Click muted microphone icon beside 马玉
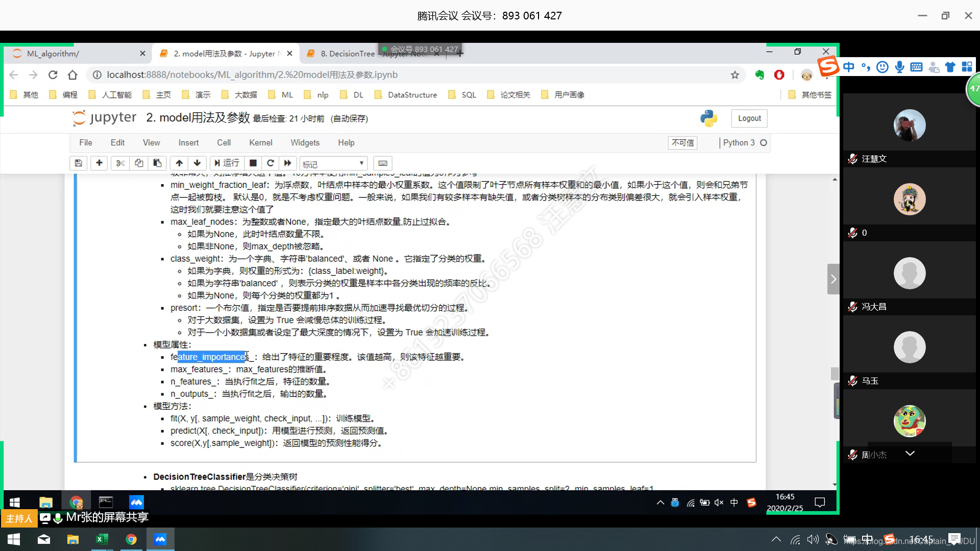This screenshot has width=980, height=551. coord(852,381)
